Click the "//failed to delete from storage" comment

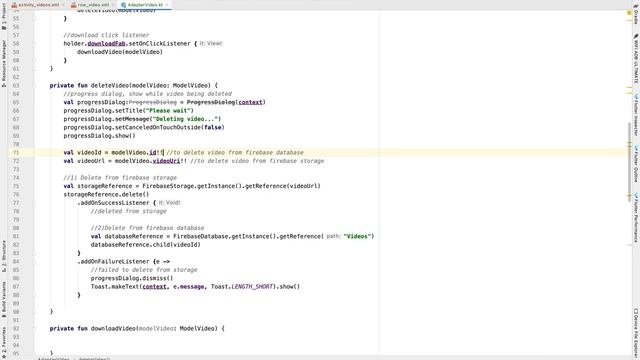144,270
